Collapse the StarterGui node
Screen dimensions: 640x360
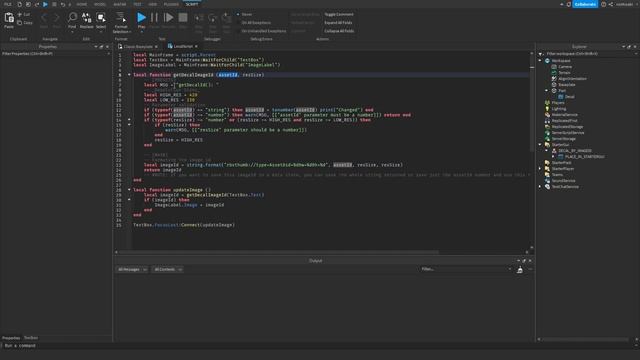[x=540, y=144]
